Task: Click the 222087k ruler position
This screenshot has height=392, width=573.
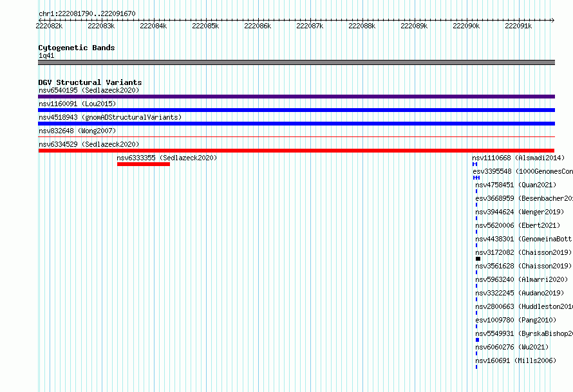Action: point(310,26)
